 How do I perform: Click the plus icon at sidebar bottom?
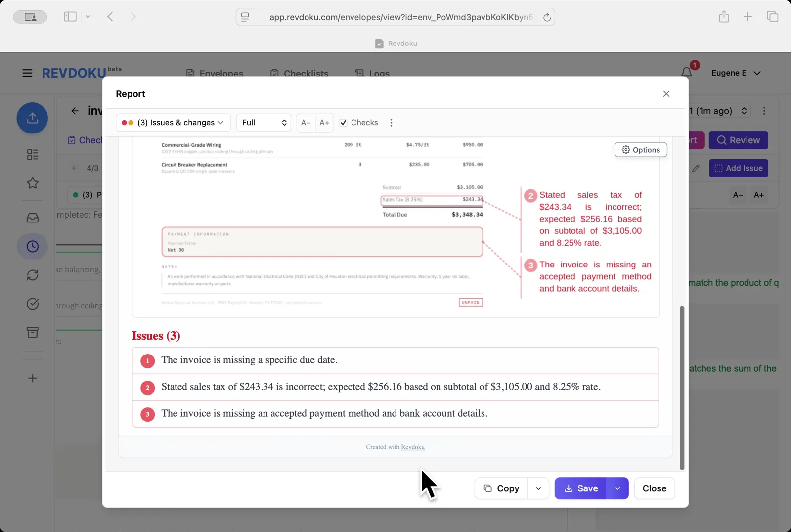32,378
